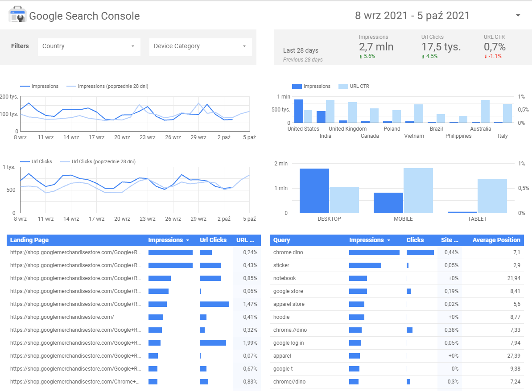Select the 'chrome dino' query row
Screen dimensions: 532x392
point(288,252)
